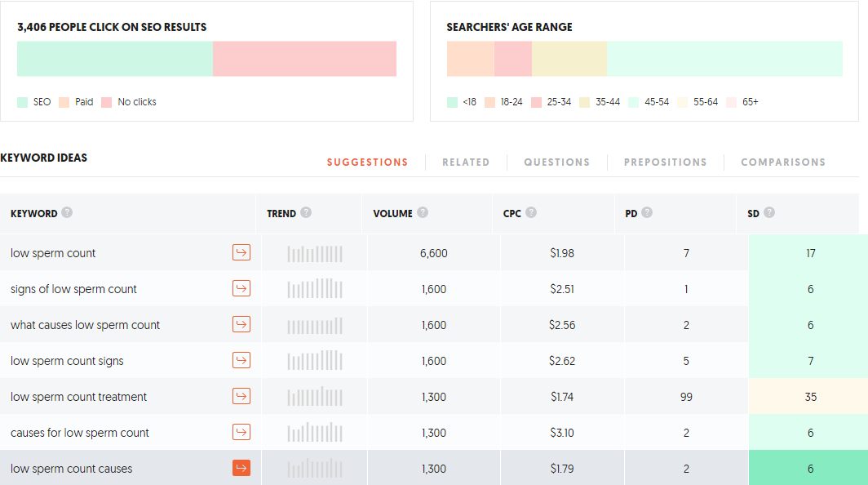Switch to the Related tab
Viewport: 868px width, 485px height.
point(466,162)
